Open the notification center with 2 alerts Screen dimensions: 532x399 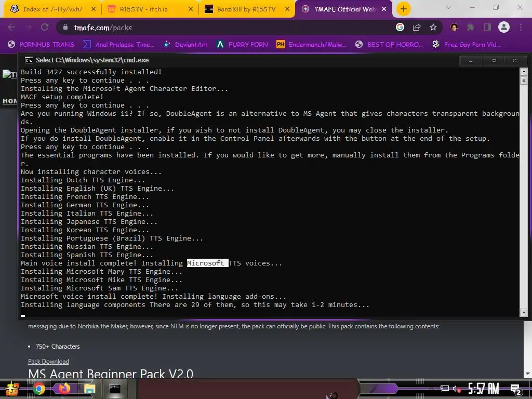coord(516,390)
